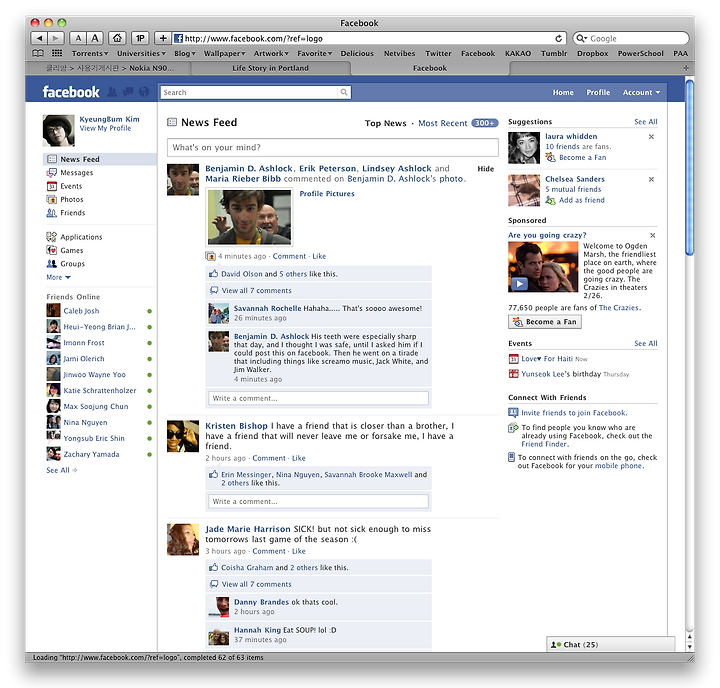Close the 'Are you going crazy?' ad
Viewport: 720px width, 688px height.
pyautogui.click(x=652, y=235)
